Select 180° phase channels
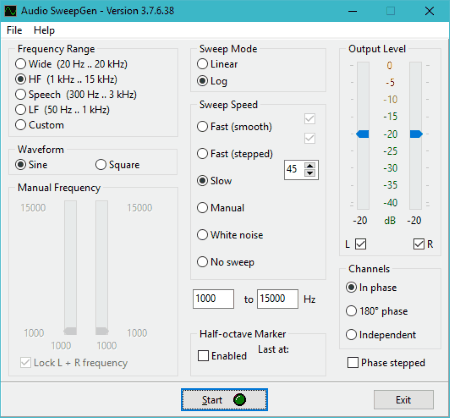Viewport: 450px width, 418px height. pos(377,311)
